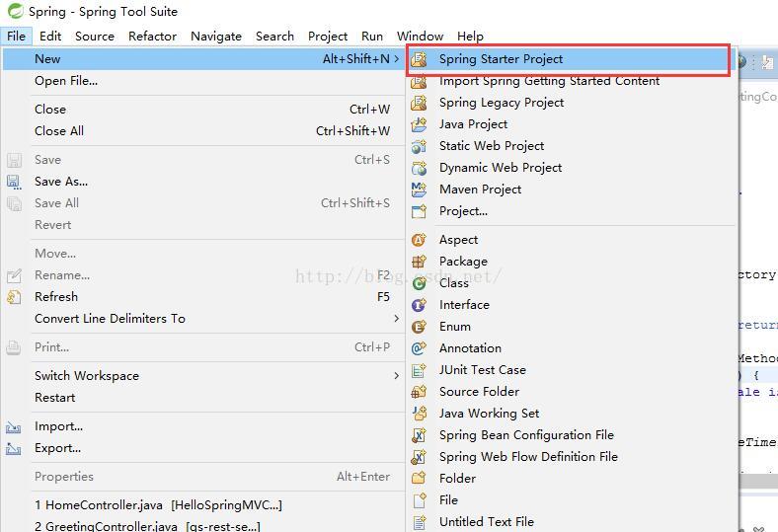This screenshot has height=532, width=778.
Task: Click the Spring Starter Project icon
Action: [419, 59]
